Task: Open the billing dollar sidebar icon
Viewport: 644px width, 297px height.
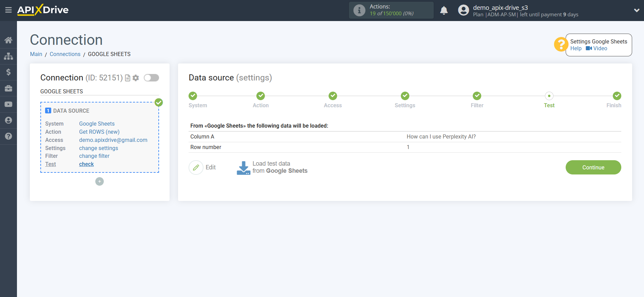Action: coord(8,72)
